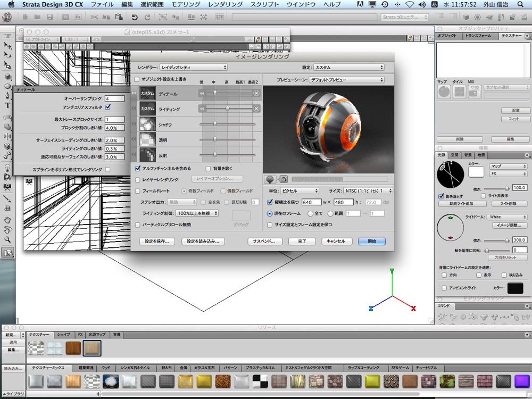This screenshot has width=532, height=399.
Task: Open the レンダラー dropdown
Action: pos(194,67)
